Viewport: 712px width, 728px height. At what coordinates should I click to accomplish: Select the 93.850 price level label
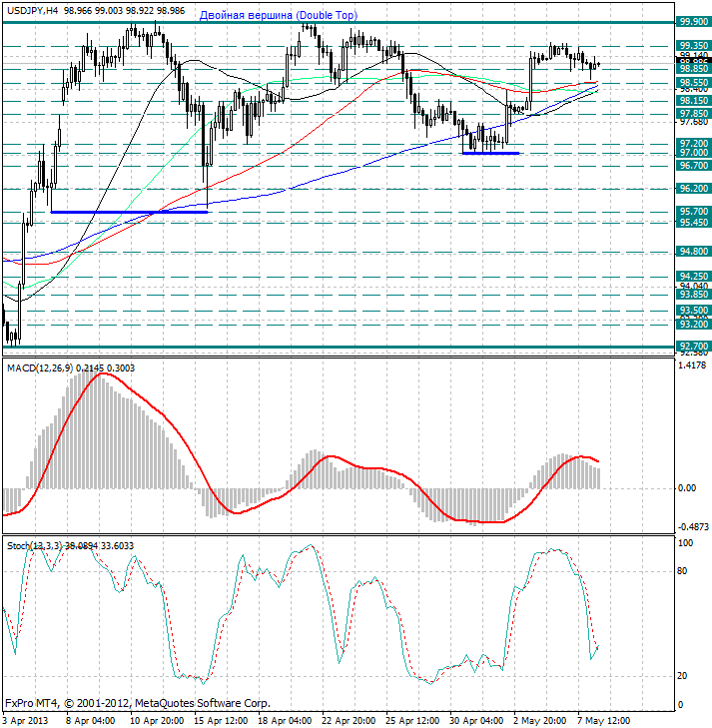tap(694, 295)
